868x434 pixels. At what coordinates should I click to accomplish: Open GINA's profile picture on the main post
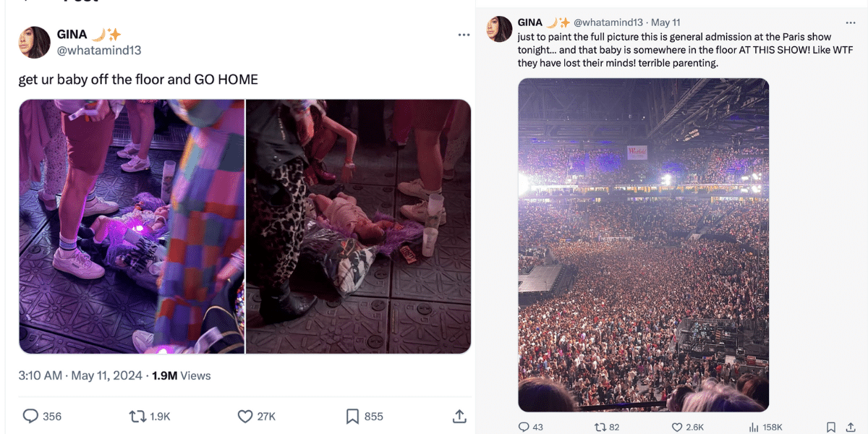(34, 42)
